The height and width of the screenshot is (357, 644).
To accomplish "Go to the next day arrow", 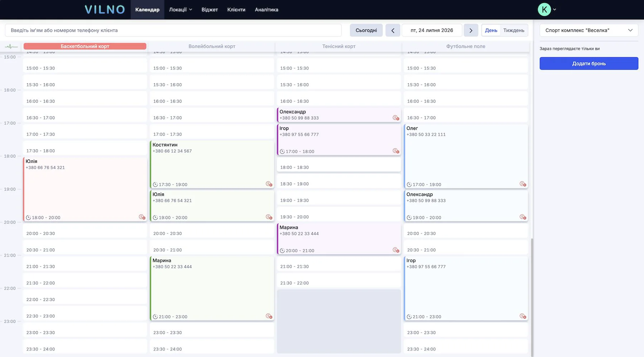I will point(471,30).
